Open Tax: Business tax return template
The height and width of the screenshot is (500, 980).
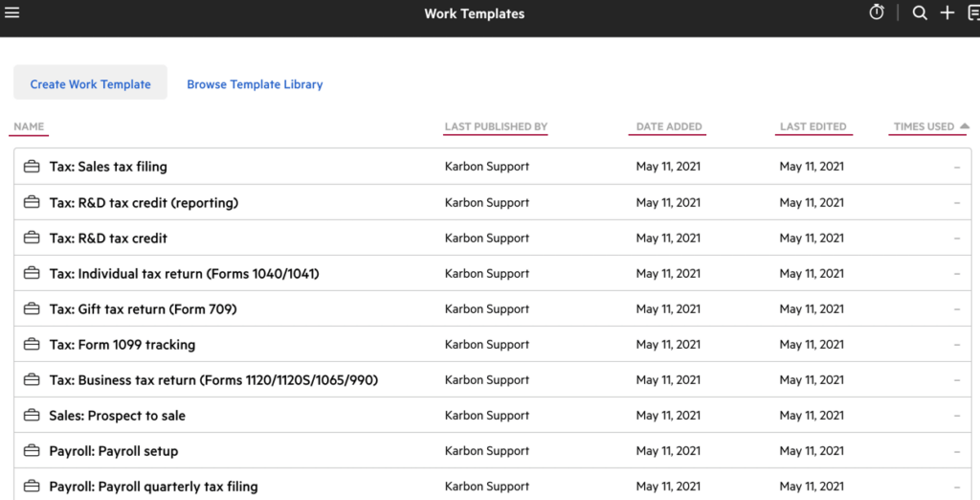[x=213, y=380]
